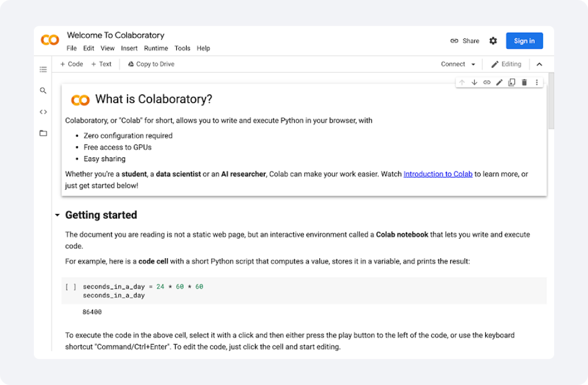The image size is (588, 385).
Task: Open the Help menu
Action: (203, 48)
